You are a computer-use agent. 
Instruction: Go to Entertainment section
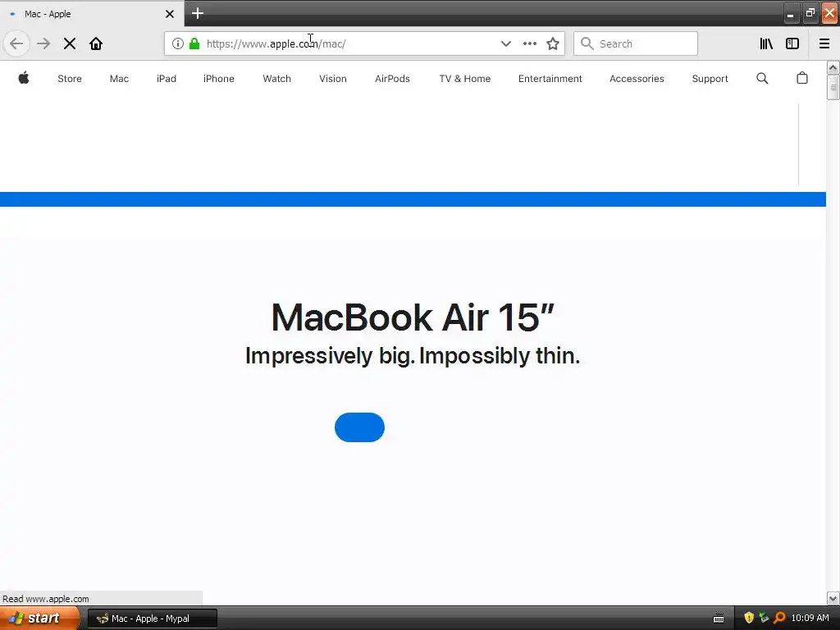point(550,79)
